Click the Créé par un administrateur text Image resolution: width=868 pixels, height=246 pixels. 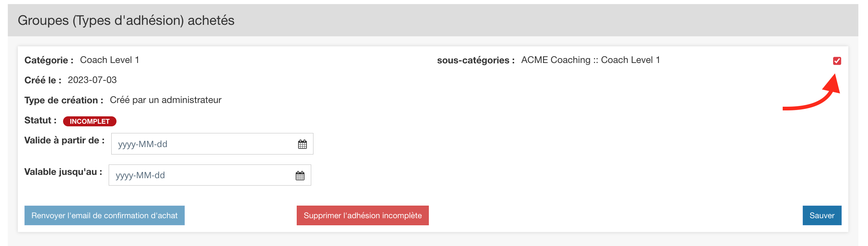(x=165, y=100)
